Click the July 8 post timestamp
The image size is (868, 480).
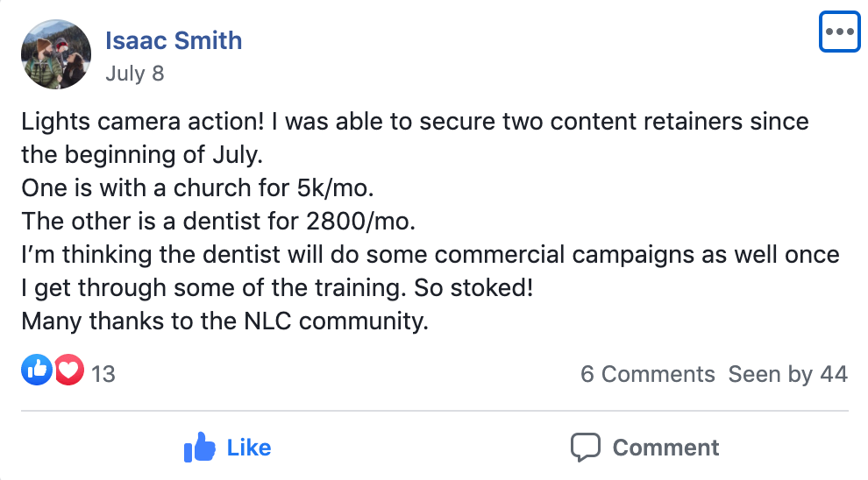(x=134, y=73)
